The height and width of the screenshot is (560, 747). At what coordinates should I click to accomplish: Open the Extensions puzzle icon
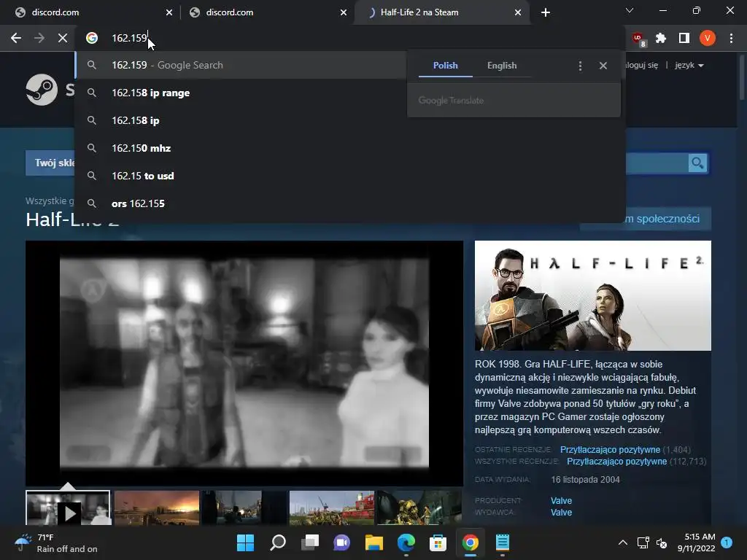[x=661, y=38]
